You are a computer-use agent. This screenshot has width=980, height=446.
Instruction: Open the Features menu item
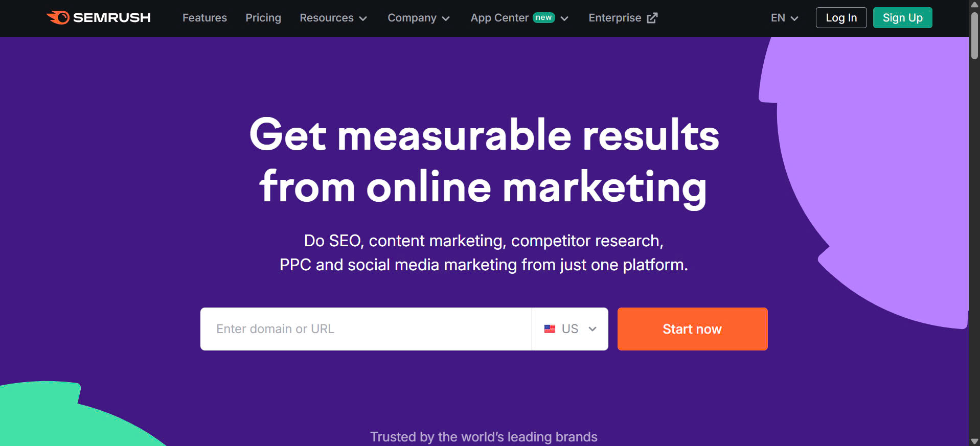pyautogui.click(x=204, y=18)
